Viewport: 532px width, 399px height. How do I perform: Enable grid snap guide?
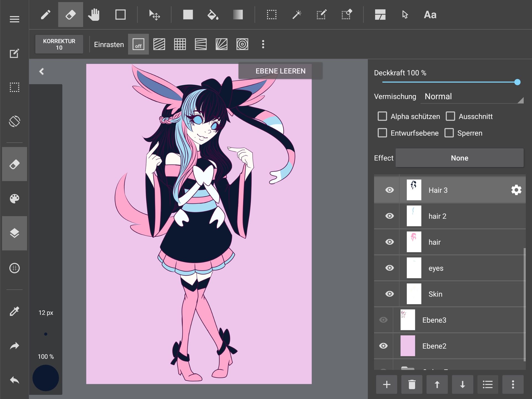coord(180,44)
